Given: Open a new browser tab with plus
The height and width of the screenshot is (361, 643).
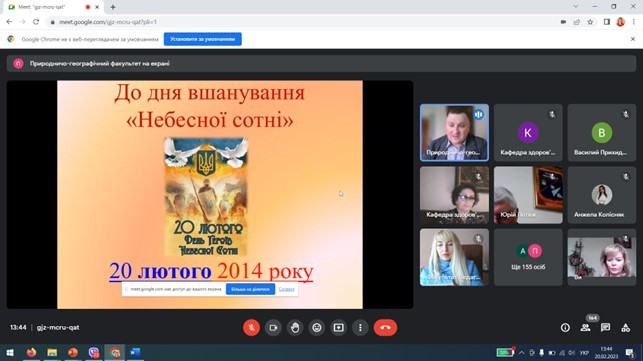Looking at the screenshot, I should [x=113, y=7].
